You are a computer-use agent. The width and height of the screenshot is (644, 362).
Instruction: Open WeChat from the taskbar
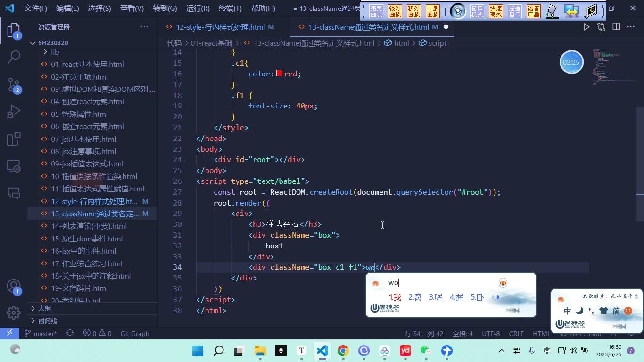426,351
